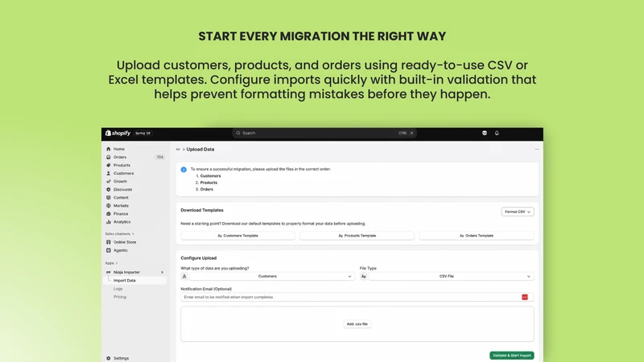Click the Finance sidebar icon

point(109,214)
